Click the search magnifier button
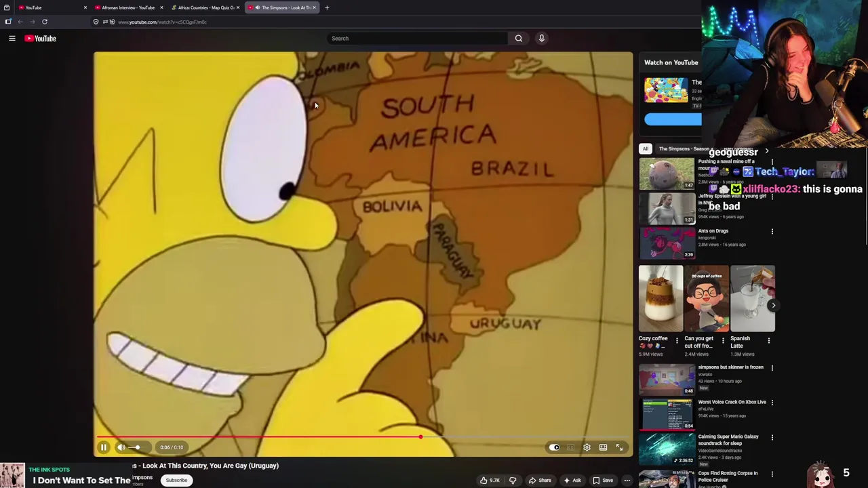This screenshot has width=868, height=488. pyautogui.click(x=519, y=39)
